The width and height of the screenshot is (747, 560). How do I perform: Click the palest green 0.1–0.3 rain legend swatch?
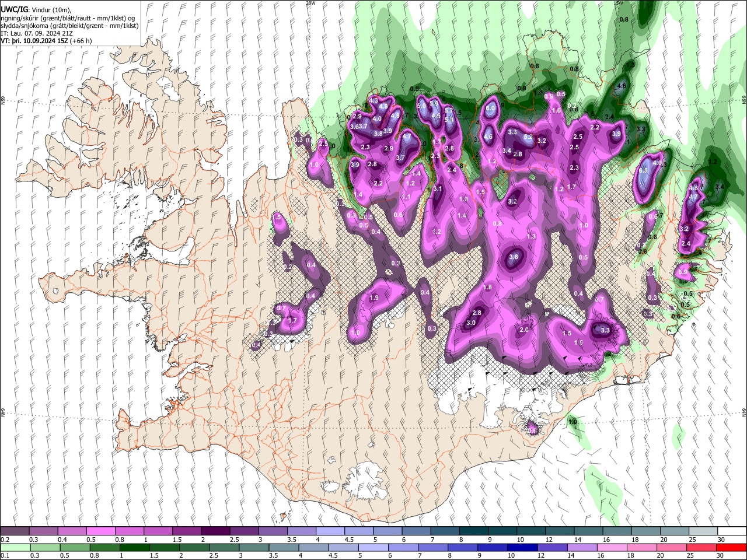(x=15, y=548)
